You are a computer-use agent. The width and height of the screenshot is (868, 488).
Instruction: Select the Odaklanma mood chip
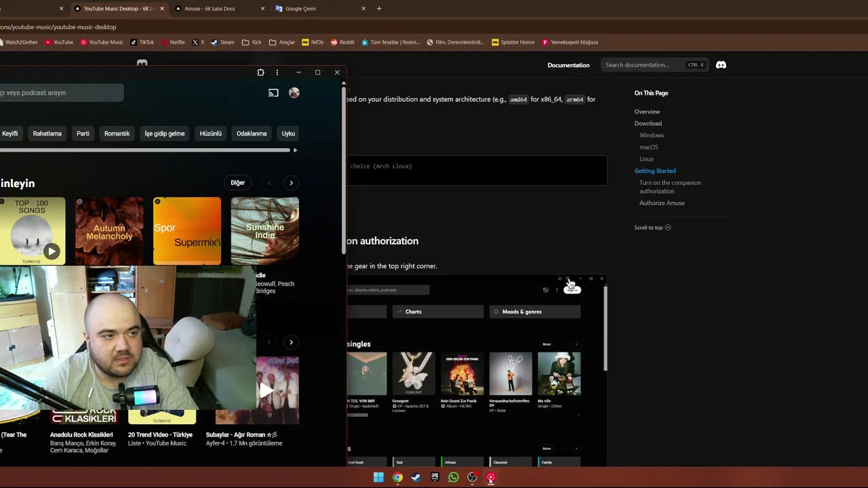coord(252,134)
